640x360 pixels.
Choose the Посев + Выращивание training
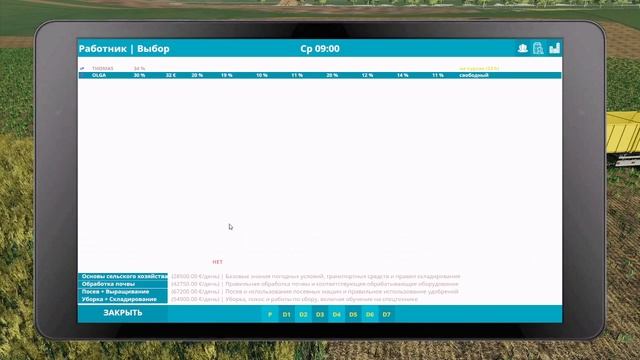pyautogui.click(x=123, y=291)
